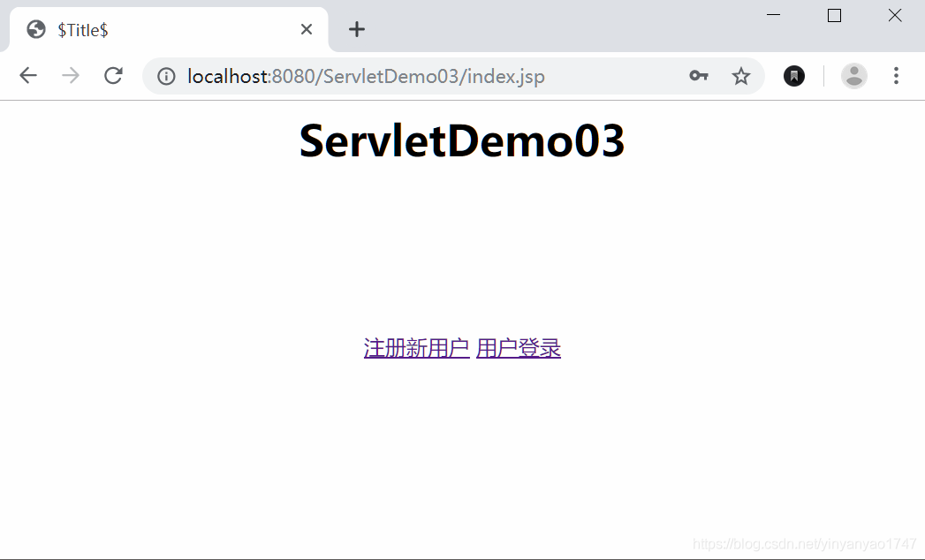Open the Chrome three-dot menu
Viewport: 925px width, 560px height.
pyautogui.click(x=896, y=76)
